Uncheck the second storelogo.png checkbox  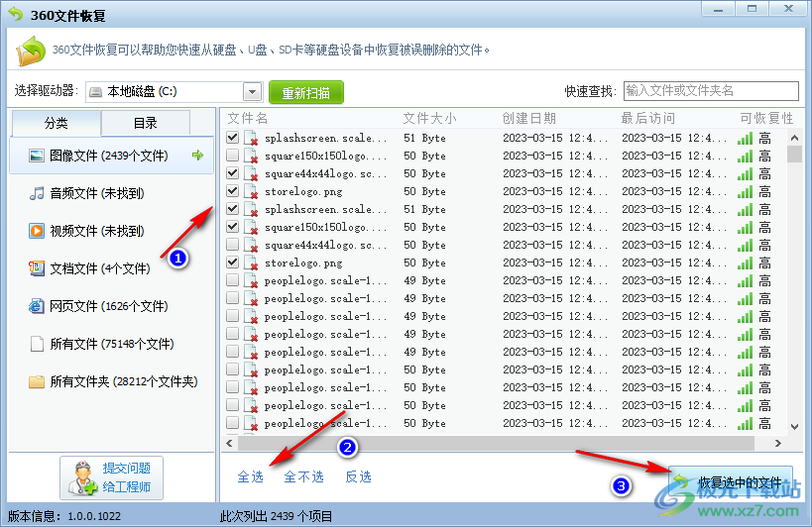tap(233, 263)
